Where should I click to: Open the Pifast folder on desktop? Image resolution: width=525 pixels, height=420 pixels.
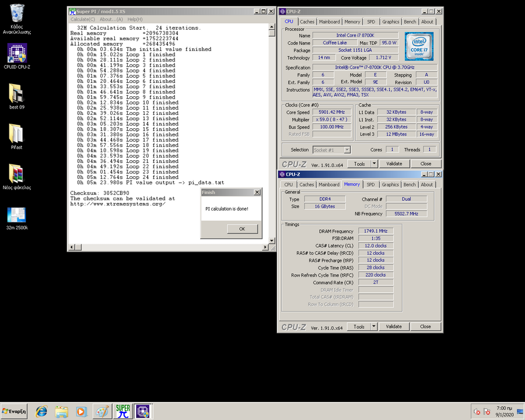(17, 136)
